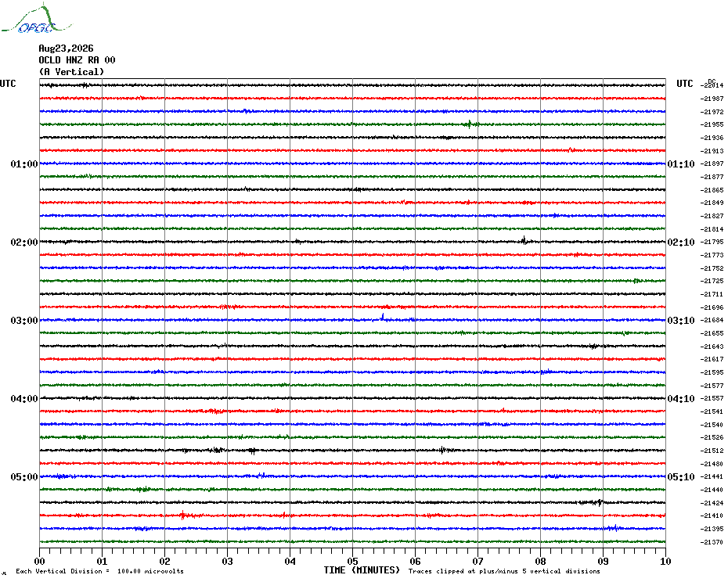Click the DC offset value -21595
The image size is (728, 582).
pyautogui.click(x=712, y=372)
